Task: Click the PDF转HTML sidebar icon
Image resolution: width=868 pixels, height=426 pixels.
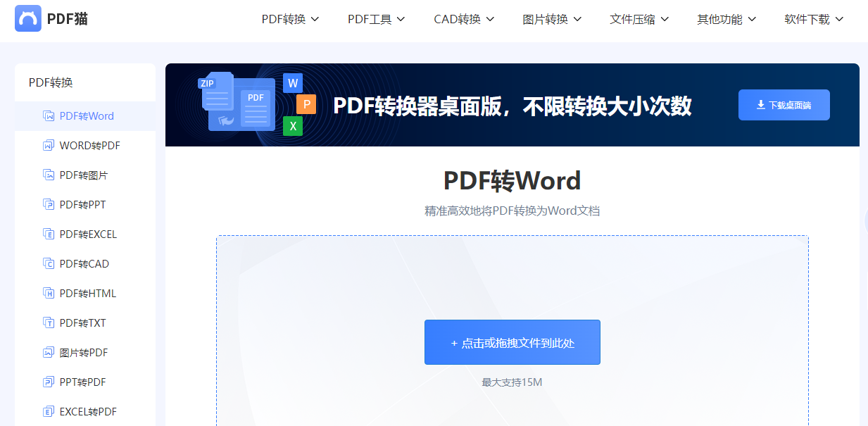Action: [x=49, y=294]
